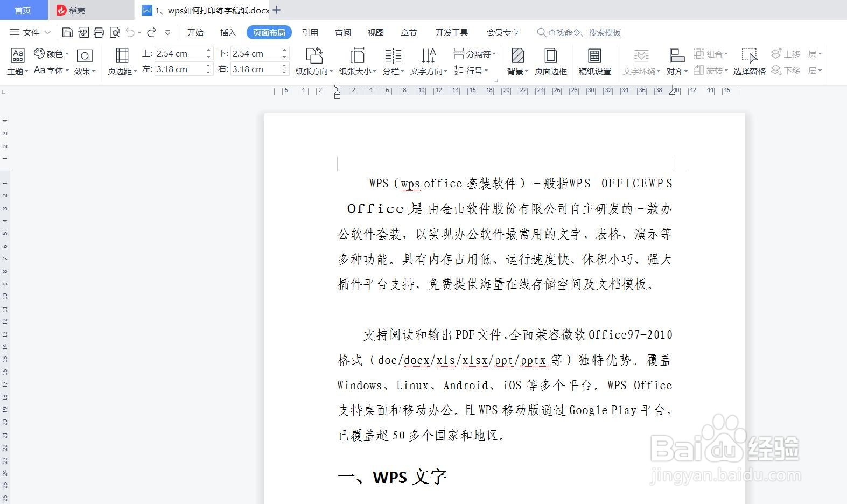
Task: Open the 视图 ribbon tab
Action: tap(376, 32)
